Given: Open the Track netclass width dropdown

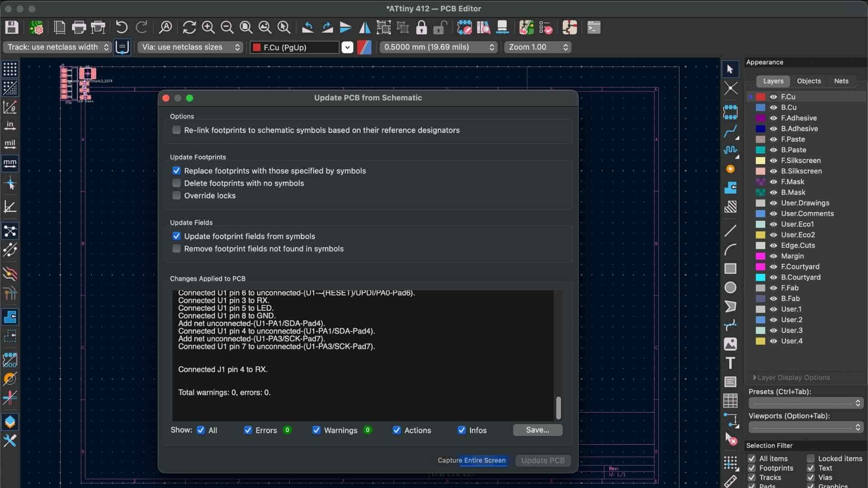Looking at the screenshot, I should pos(57,47).
